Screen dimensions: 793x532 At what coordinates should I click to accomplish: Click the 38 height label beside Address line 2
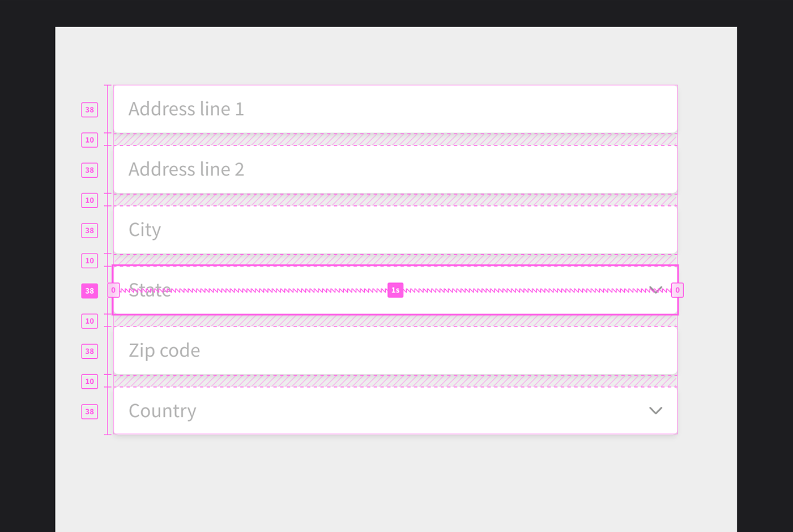(89, 170)
